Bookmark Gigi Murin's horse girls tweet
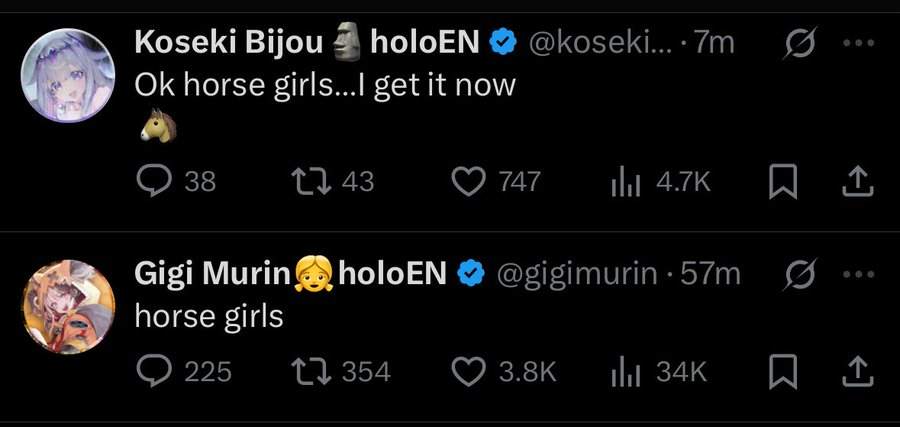 click(783, 371)
